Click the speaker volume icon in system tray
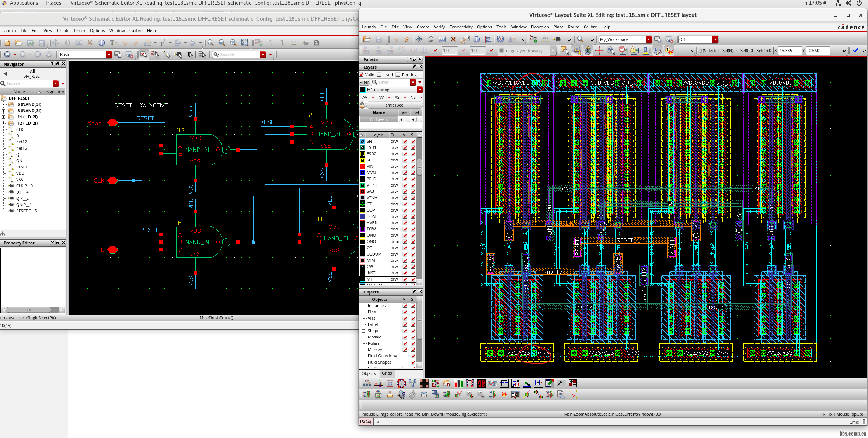This screenshot has width=868, height=438. pyautogui.click(x=848, y=3)
